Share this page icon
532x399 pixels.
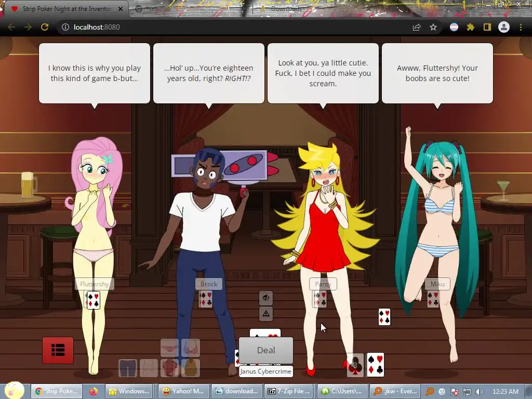pos(417,27)
